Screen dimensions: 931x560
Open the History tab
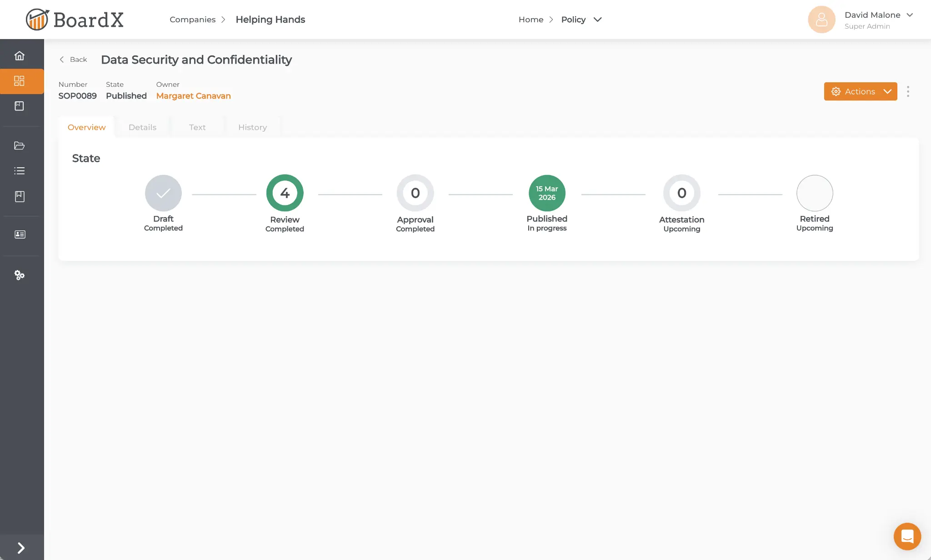click(252, 127)
